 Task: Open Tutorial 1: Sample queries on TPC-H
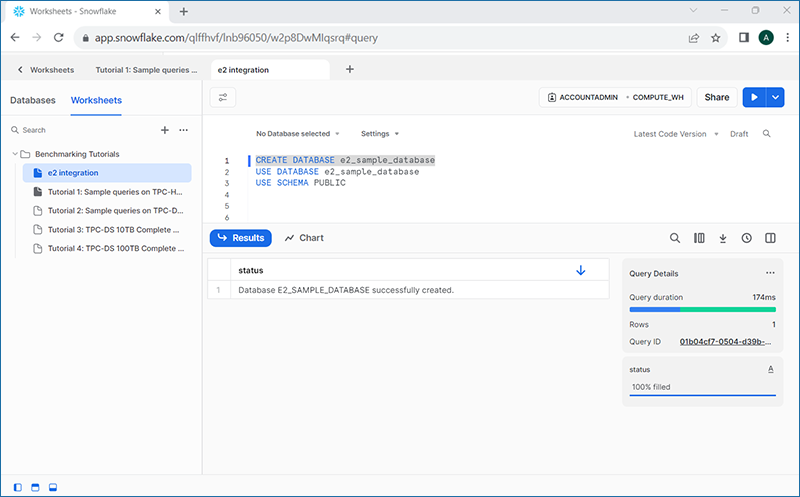(107, 192)
